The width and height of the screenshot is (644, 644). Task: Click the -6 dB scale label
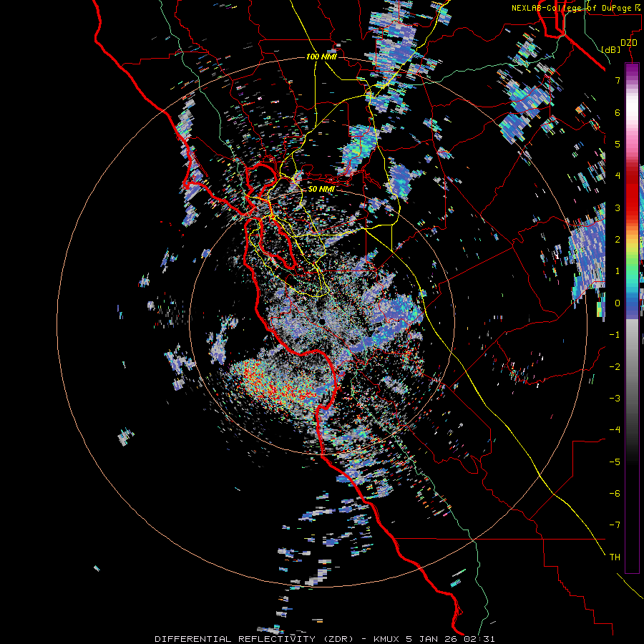(615, 494)
